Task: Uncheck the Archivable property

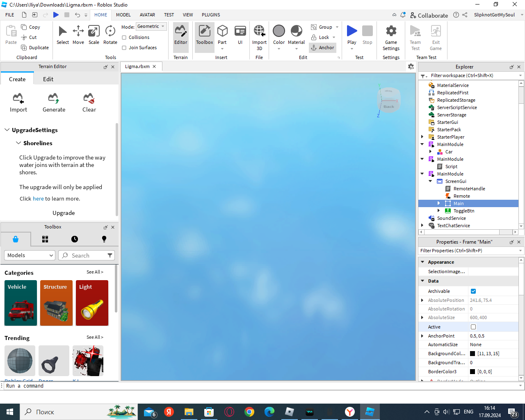Action: click(473, 291)
